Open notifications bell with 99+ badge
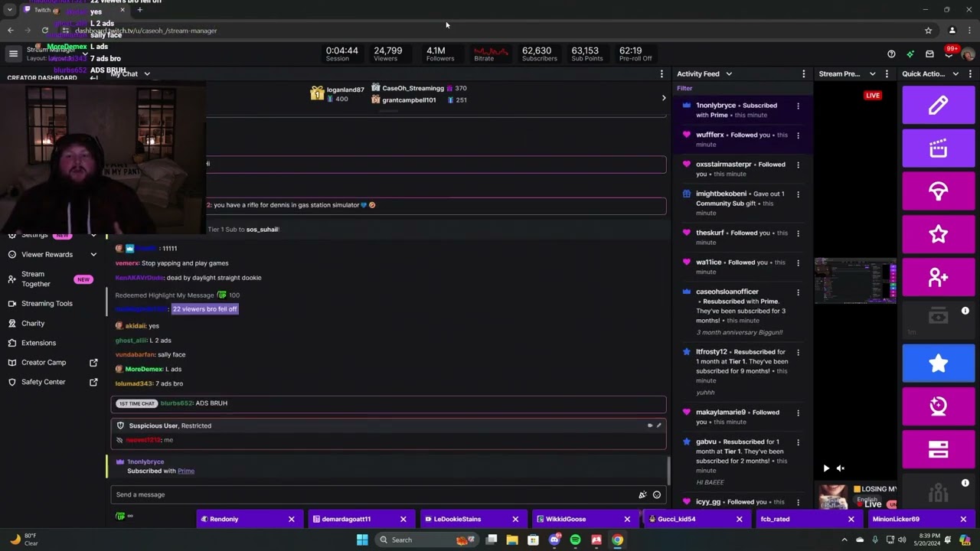The width and height of the screenshot is (980, 551). [949, 54]
